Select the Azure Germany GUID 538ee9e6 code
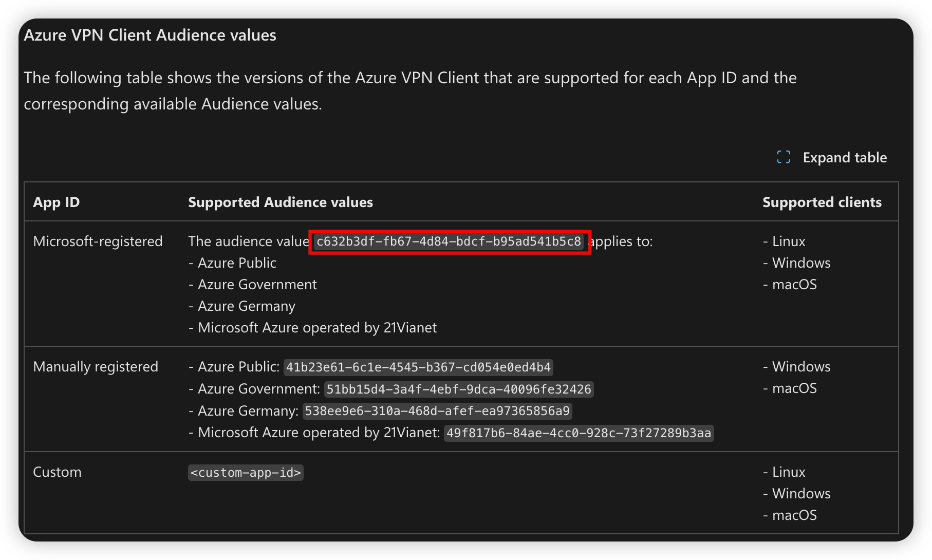The width and height of the screenshot is (932, 560). click(437, 411)
